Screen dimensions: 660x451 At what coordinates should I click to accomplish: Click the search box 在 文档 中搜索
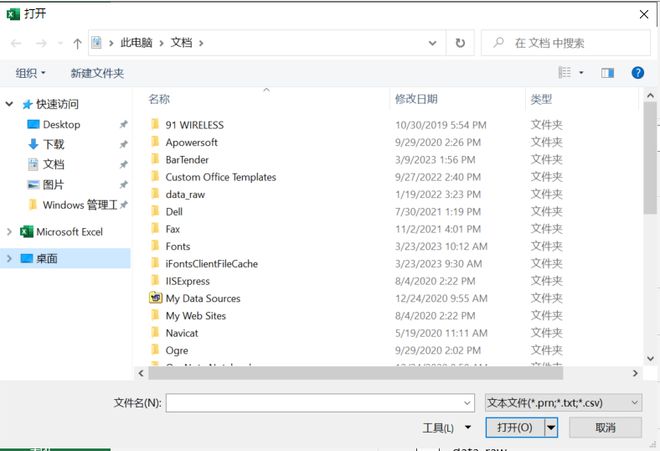click(566, 43)
